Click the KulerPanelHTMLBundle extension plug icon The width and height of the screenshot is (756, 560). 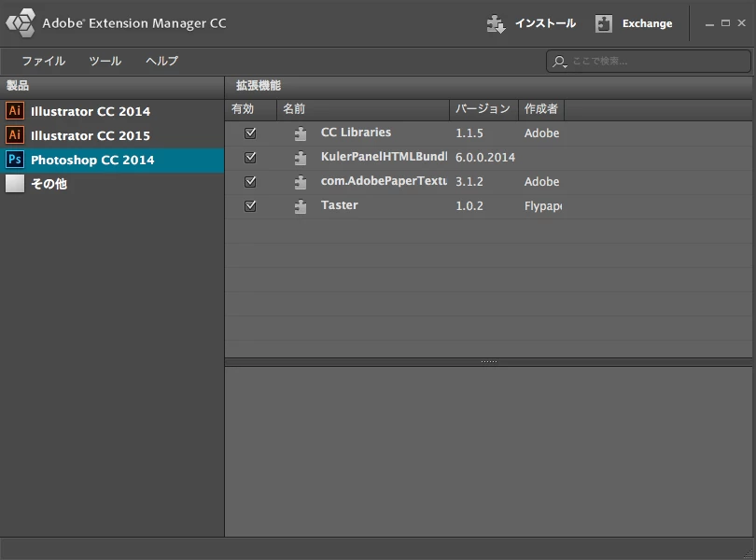(x=301, y=158)
